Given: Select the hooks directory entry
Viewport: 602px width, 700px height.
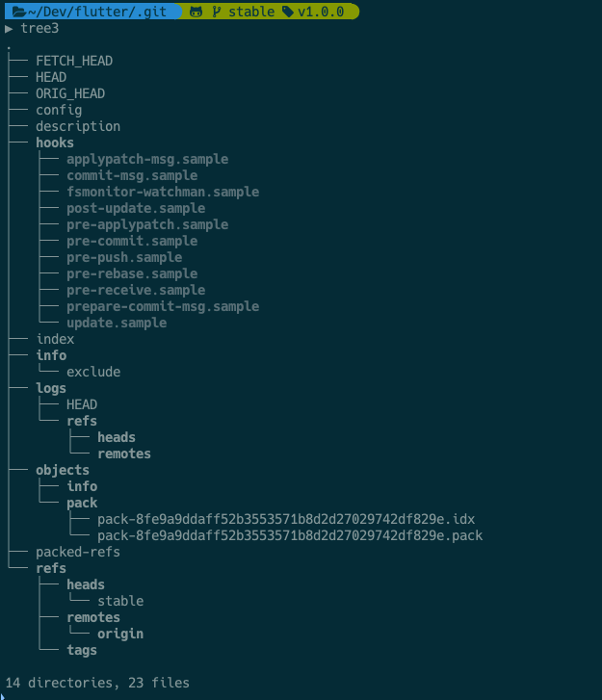Looking at the screenshot, I should [x=55, y=143].
